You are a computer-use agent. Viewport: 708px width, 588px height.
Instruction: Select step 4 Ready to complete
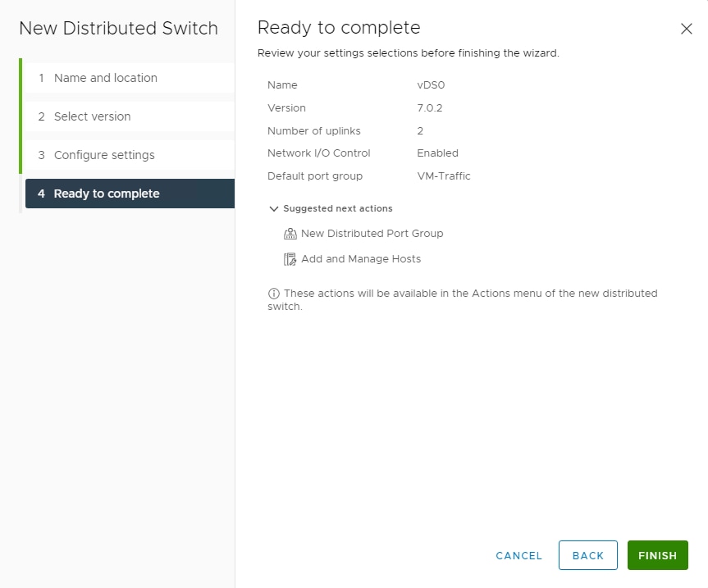click(130, 194)
